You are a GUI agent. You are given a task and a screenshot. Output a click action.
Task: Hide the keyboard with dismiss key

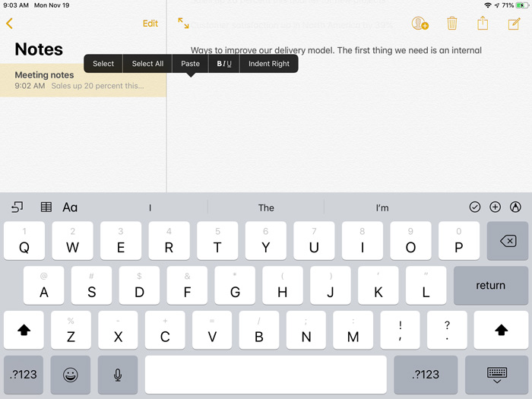[497, 374]
